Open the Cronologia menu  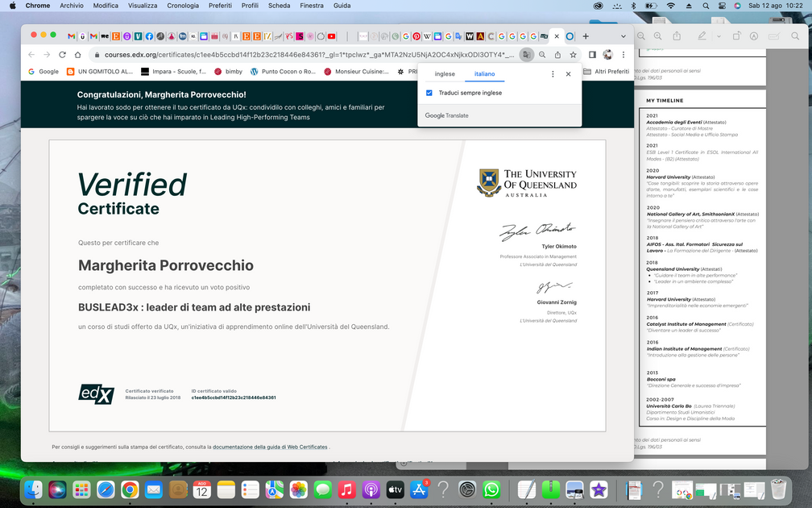(x=183, y=6)
